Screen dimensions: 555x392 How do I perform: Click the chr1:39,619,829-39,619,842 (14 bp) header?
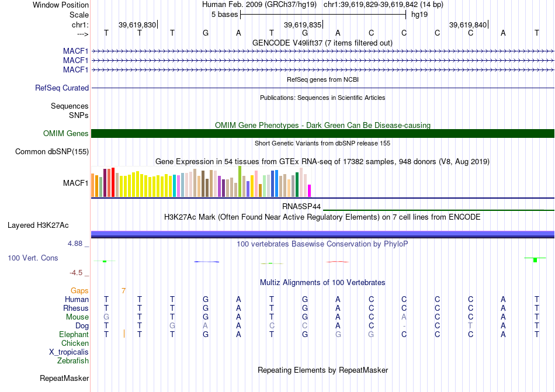pyautogui.click(x=383, y=5)
